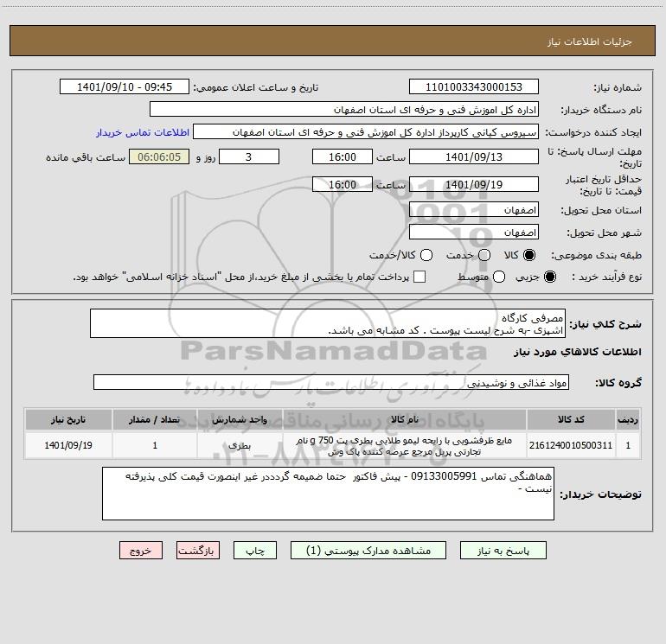Click product code 2161240010500311 cell
The width and height of the screenshot is (666, 644).
tap(571, 445)
